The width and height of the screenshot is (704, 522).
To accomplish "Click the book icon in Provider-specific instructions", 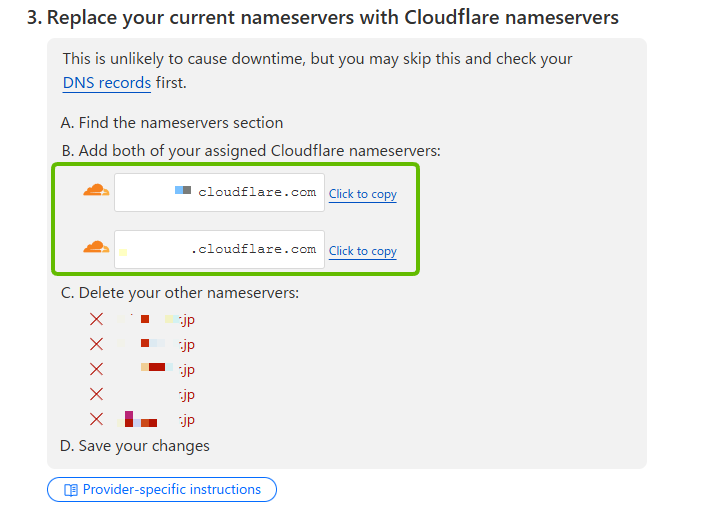I will pos(71,490).
